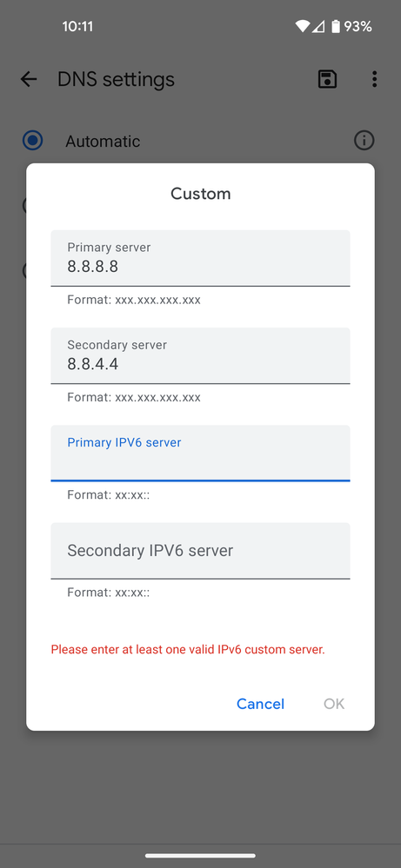Focus the Secondary server field with 8.8.4.4
This screenshot has height=868, width=401.
(200, 356)
